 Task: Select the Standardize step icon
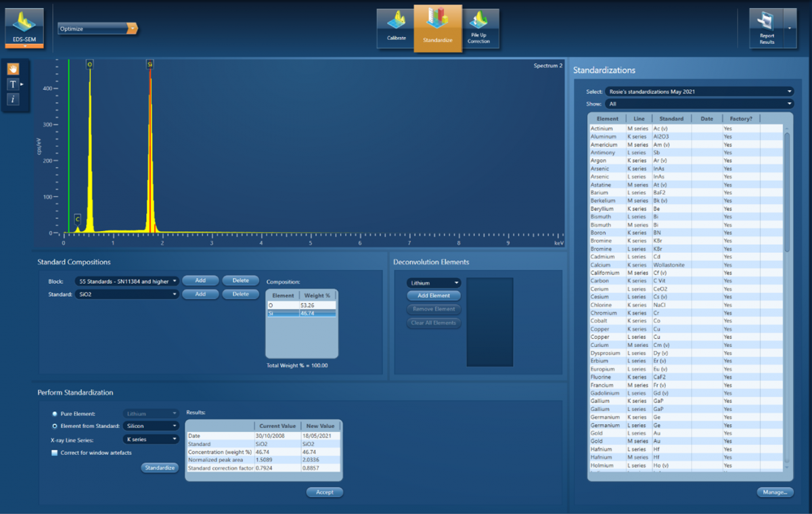coord(438,28)
